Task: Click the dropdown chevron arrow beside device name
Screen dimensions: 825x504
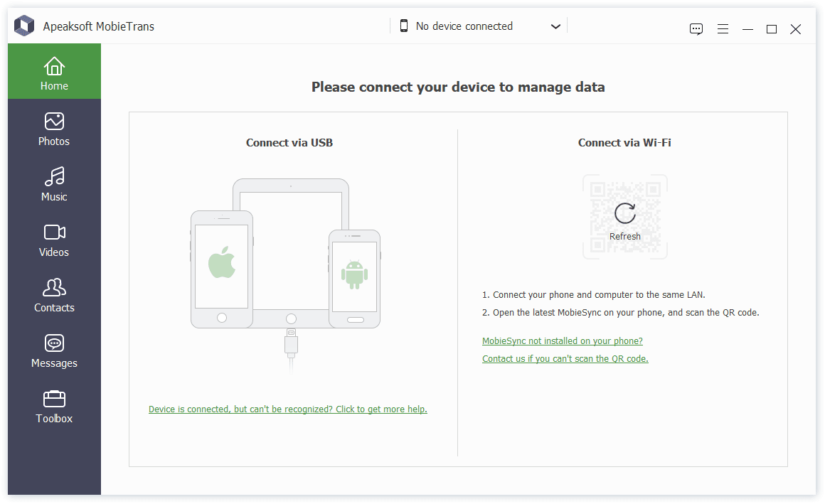Action: (556, 27)
